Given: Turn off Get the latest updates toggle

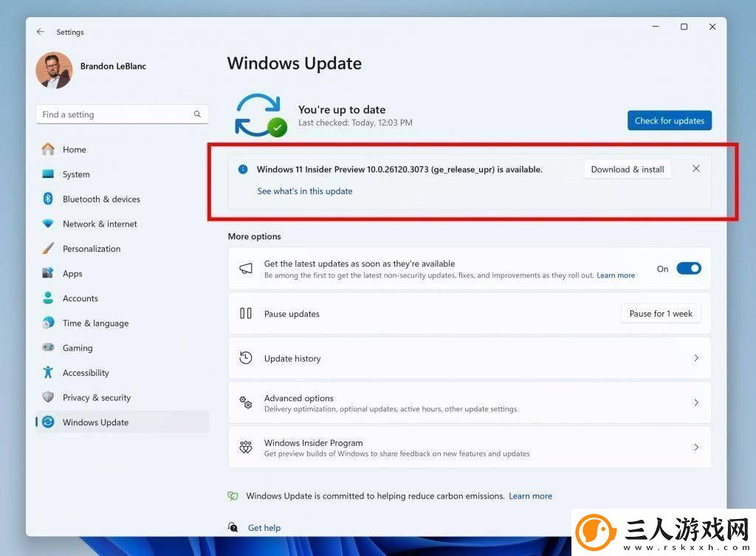Looking at the screenshot, I should point(689,269).
